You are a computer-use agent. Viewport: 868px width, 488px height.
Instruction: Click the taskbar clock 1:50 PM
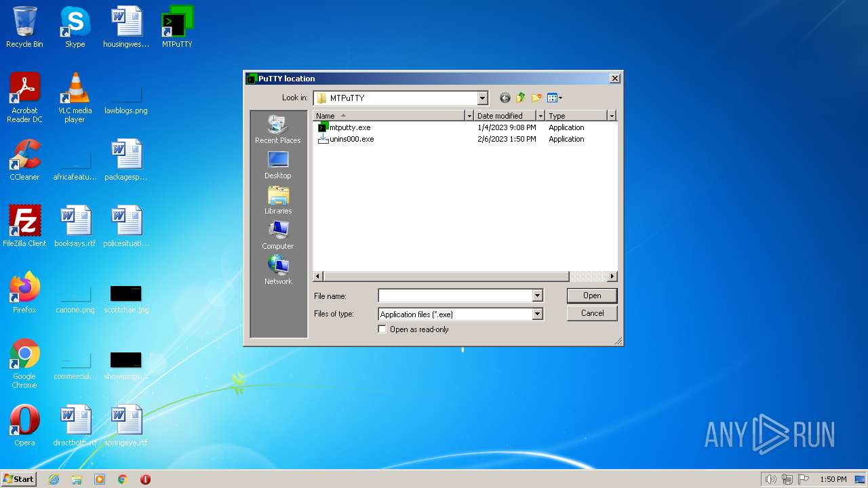tap(833, 479)
